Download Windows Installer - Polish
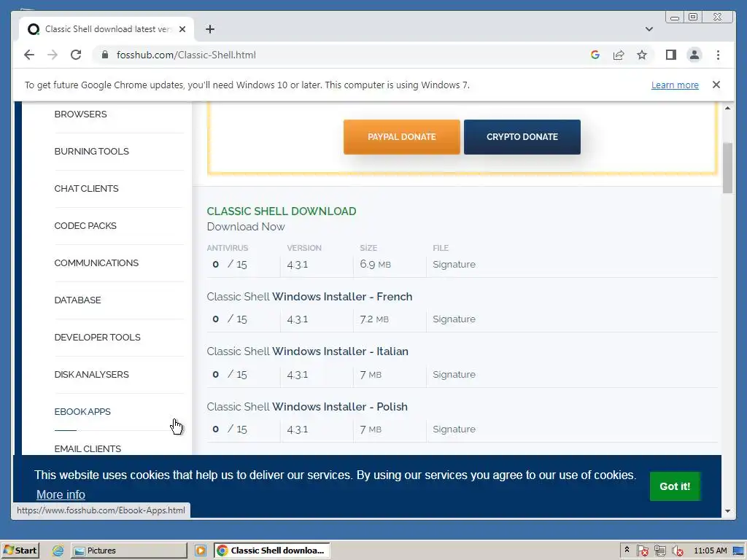 pos(307,407)
